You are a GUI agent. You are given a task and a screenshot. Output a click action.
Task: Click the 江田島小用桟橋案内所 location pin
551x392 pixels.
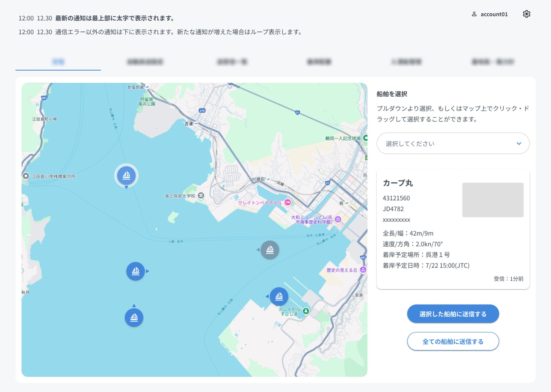[x=26, y=176]
